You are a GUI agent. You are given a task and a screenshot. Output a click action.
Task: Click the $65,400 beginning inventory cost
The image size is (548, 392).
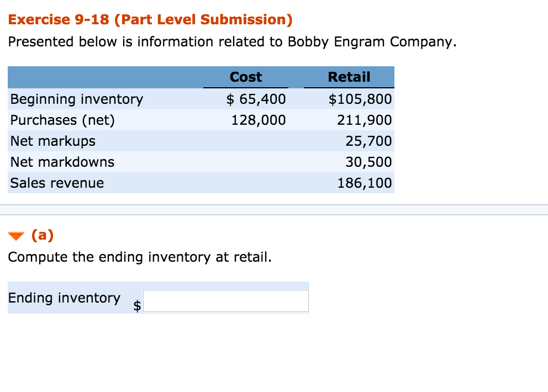[256, 99]
